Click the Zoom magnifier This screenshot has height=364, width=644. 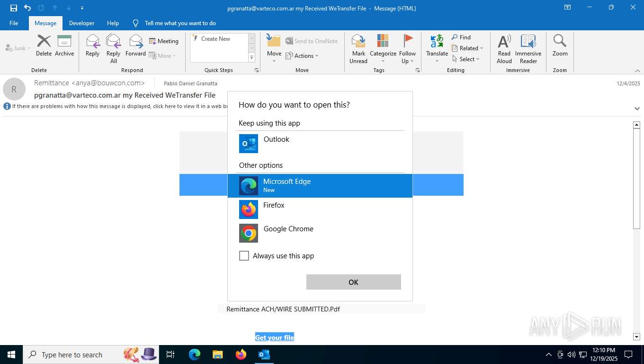(x=560, y=45)
